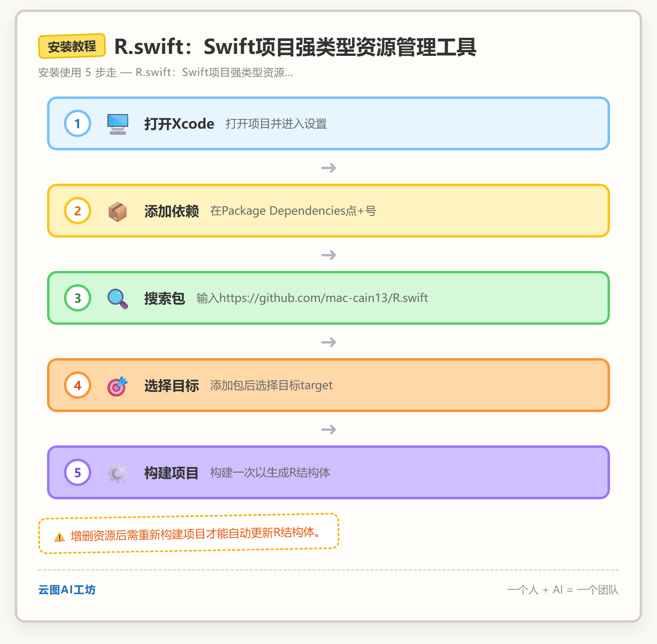The height and width of the screenshot is (644, 657).
Task: Click the description 添加包后选择目标target
Action: pos(271,386)
